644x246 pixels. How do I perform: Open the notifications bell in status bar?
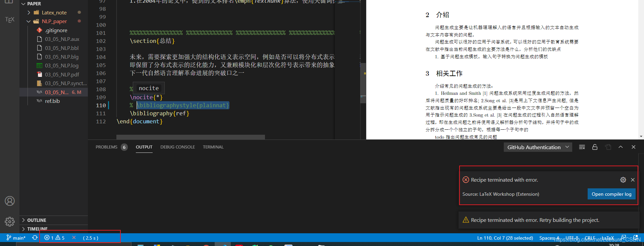tap(636, 238)
